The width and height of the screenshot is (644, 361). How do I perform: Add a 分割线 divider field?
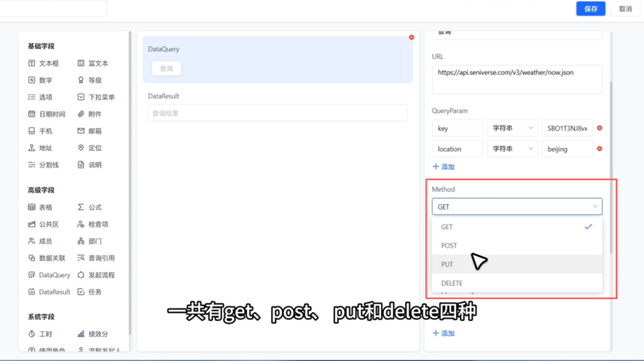(x=44, y=165)
